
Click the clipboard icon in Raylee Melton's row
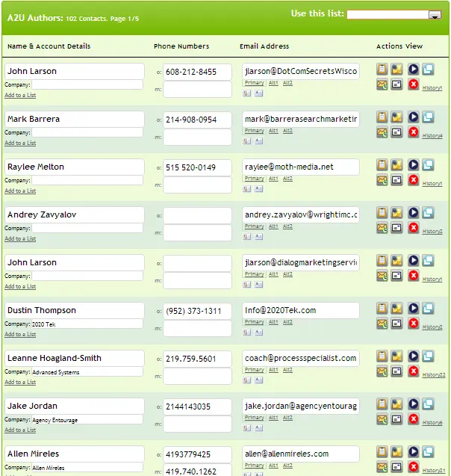click(382, 165)
